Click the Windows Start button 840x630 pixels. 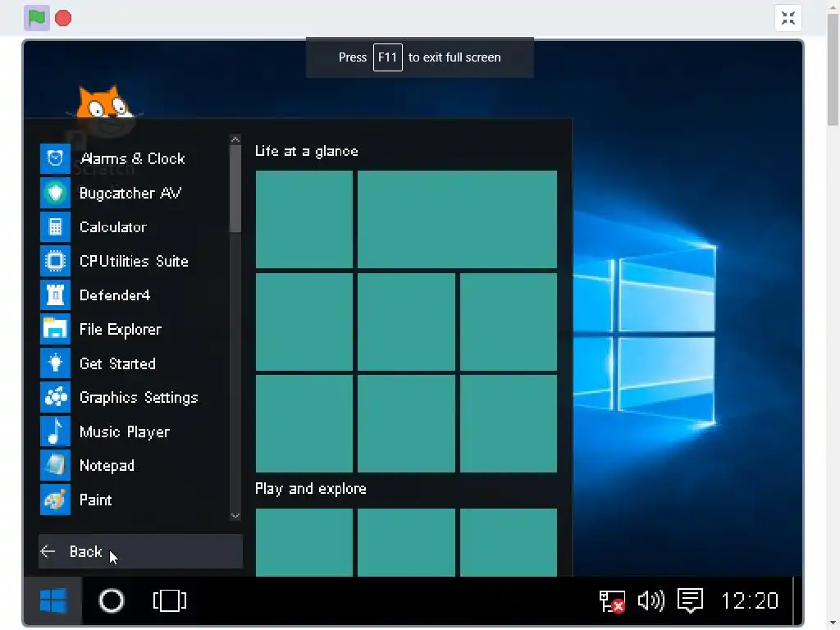[53, 600]
